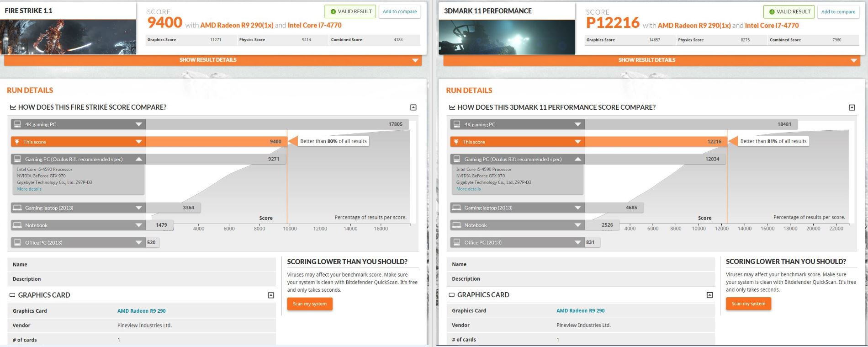
Task: Click Combined Score value 4184 in Fire Strike window
Action: [398, 40]
